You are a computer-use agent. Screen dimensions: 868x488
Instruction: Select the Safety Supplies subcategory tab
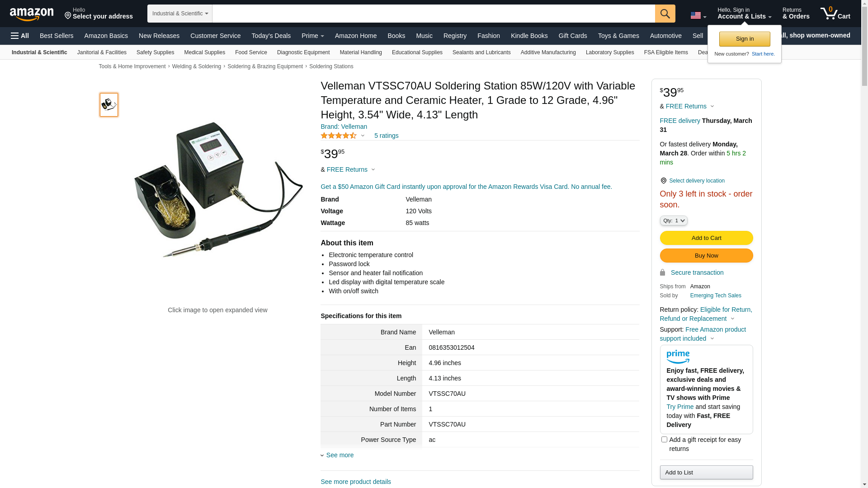[155, 52]
